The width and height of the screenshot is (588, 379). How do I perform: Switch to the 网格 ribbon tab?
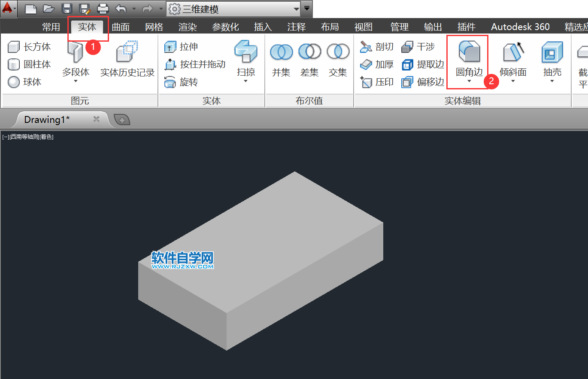click(x=154, y=27)
